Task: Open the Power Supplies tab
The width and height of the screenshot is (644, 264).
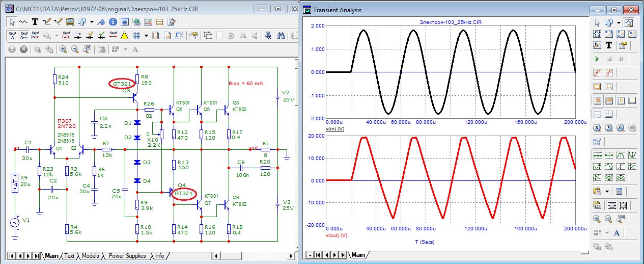Action: pyautogui.click(x=127, y=256)
